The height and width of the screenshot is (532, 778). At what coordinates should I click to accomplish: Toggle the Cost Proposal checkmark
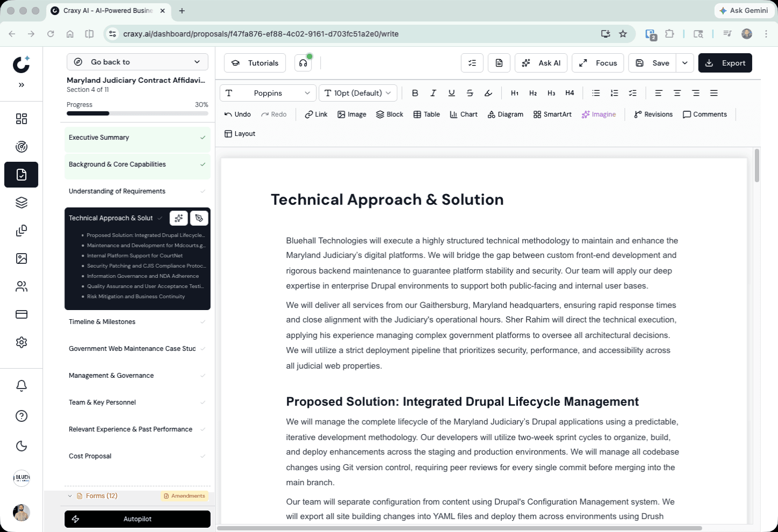[203, 456]
